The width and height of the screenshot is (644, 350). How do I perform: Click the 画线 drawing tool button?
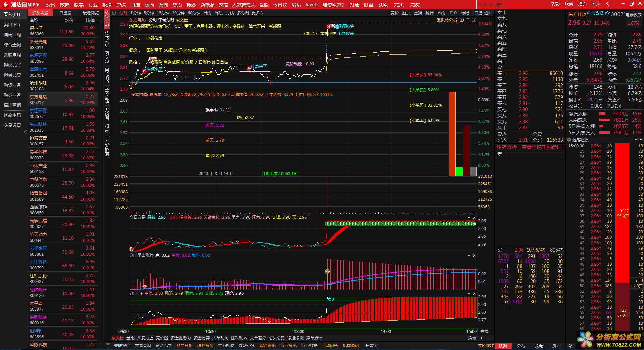[x=441, y=13]
